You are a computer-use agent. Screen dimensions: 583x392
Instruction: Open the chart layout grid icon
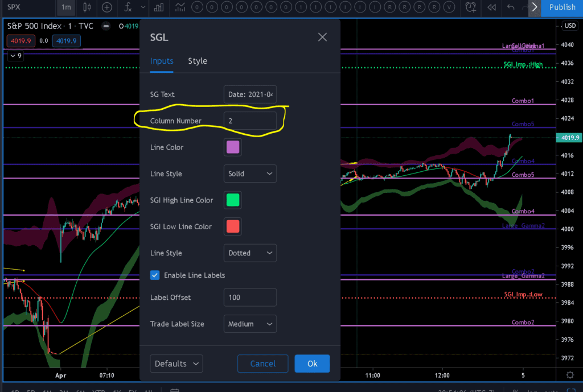(x=158, y=7)
